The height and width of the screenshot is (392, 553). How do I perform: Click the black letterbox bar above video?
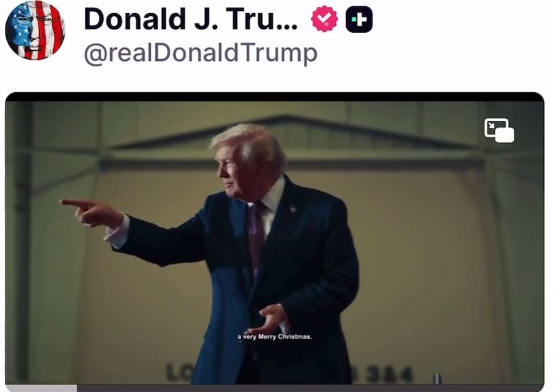coord(275,97)
